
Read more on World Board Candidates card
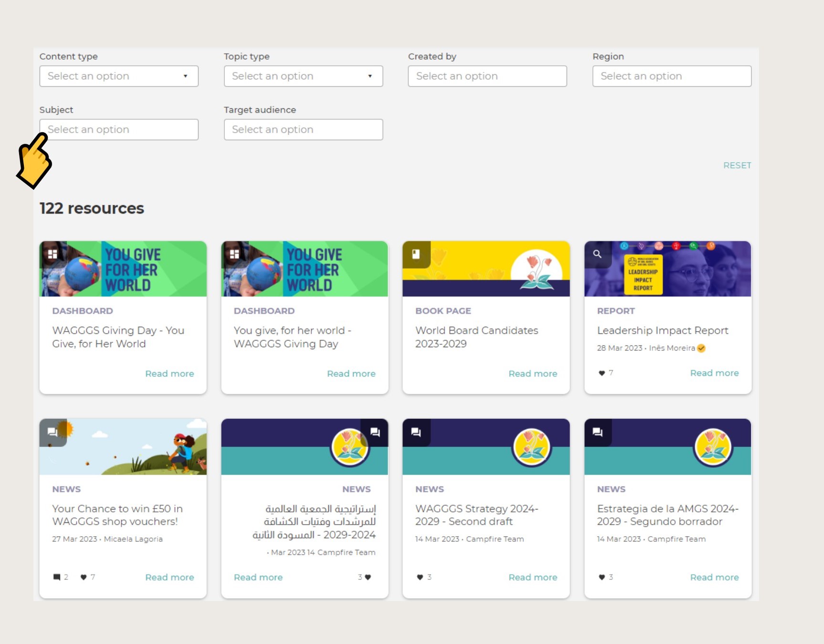click(533, 374)
